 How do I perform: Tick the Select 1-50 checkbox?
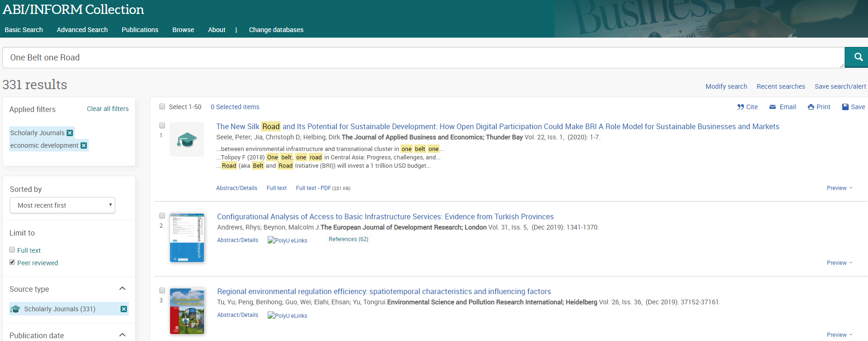point(162,106)
